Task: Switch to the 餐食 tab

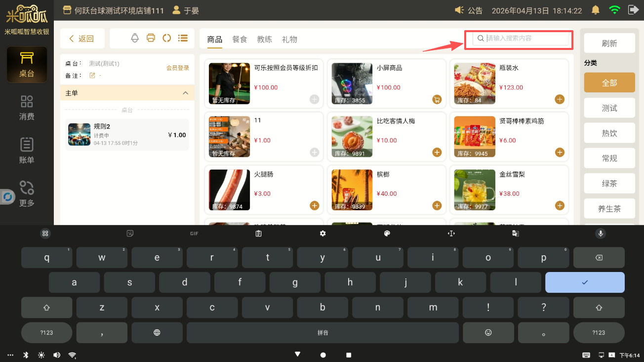Action: pyautogui.click(x=240, y=40)
